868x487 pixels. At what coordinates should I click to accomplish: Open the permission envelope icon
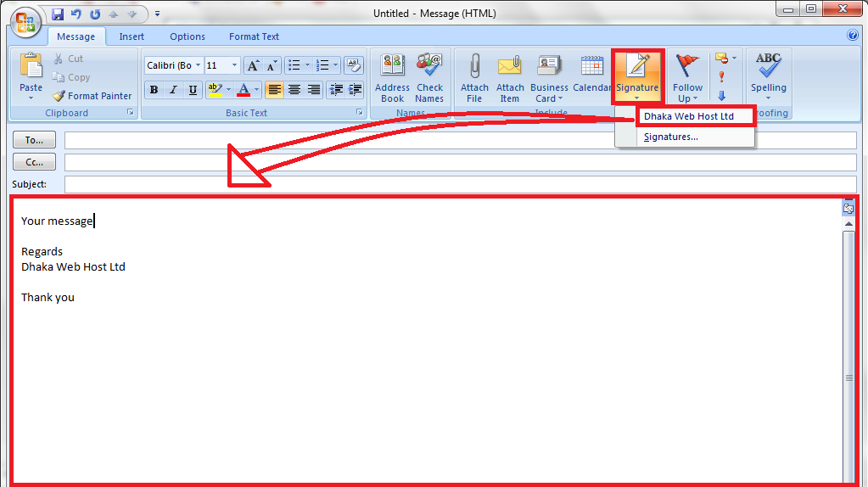tap(721, 58)
